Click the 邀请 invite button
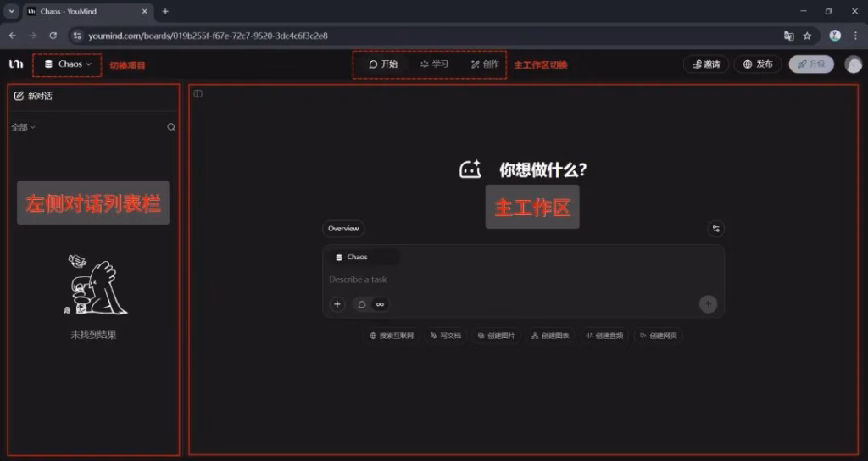Screen dimensions: 868x461 click(x=705, y=64)
